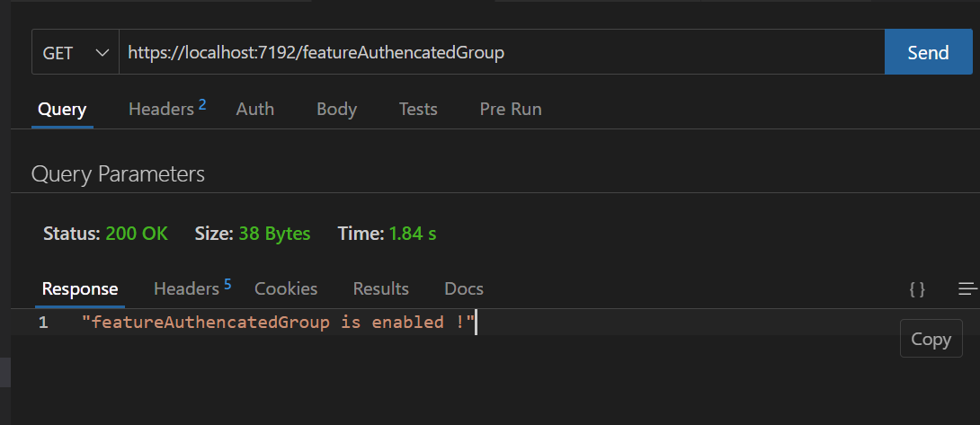The width and height of the screenshot is (980, 425).
Task: Open the Pre Run tab
Action: (x=511, y=110)
